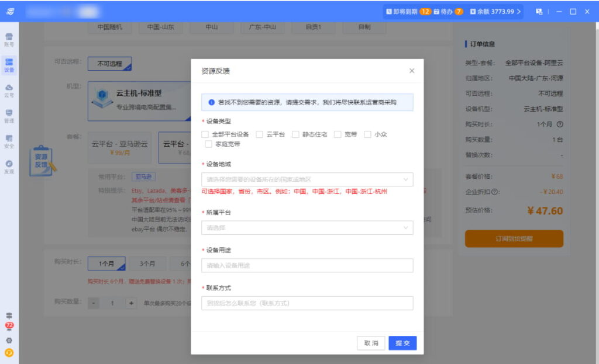The height and width of the screenshot is (364, 599).
Task: Click the orange circular icon at the sidebar bottom
Action: tap(9, 353)
